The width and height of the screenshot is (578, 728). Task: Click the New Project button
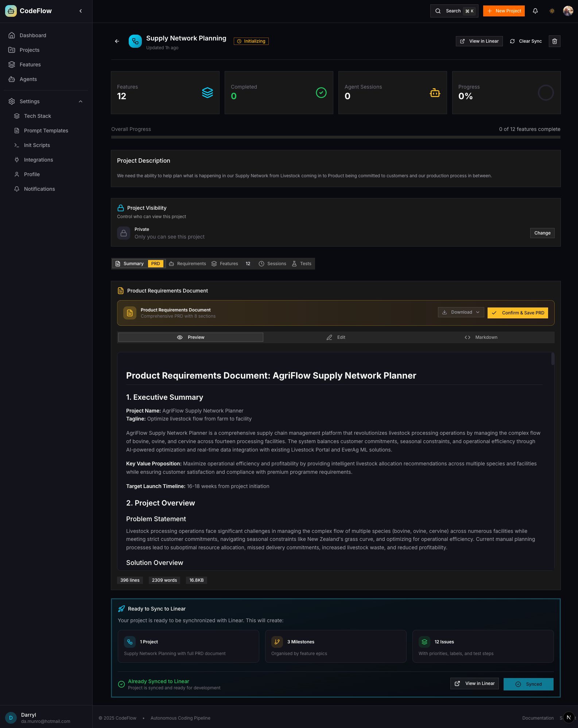tap(504, 11)
